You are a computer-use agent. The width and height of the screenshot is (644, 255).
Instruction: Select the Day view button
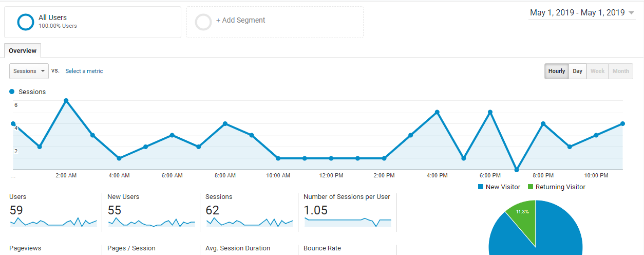point(578,71)
